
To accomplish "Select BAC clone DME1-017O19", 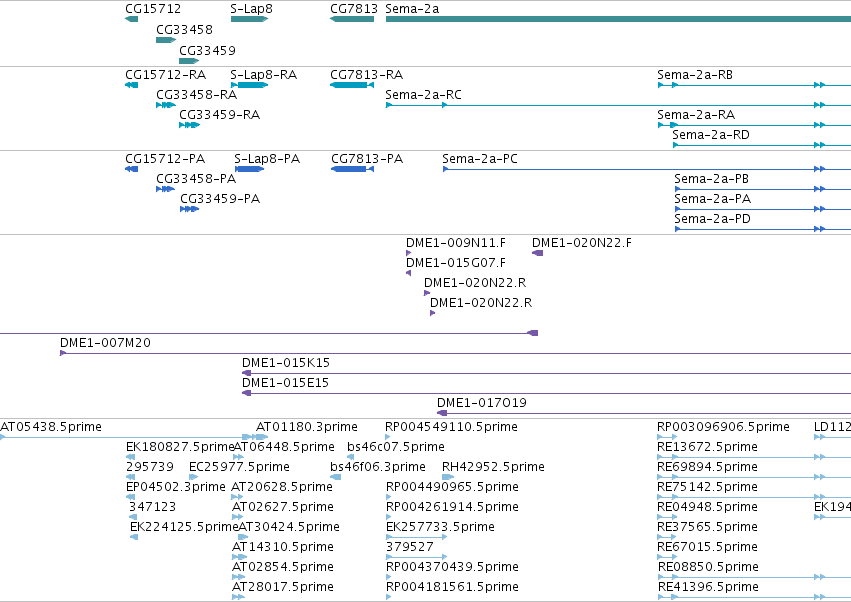I will pyautogui.click(x=482, y=403).
